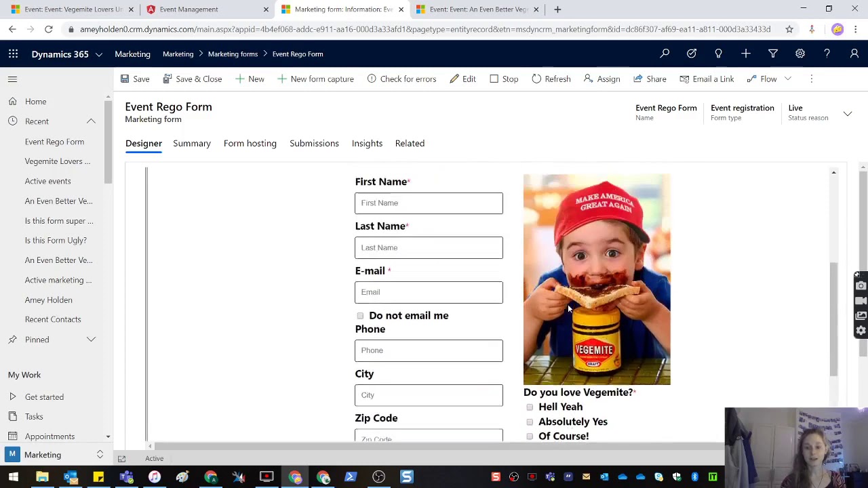Click New form capture
Screen dimensions: 868x488
[315, 79]
